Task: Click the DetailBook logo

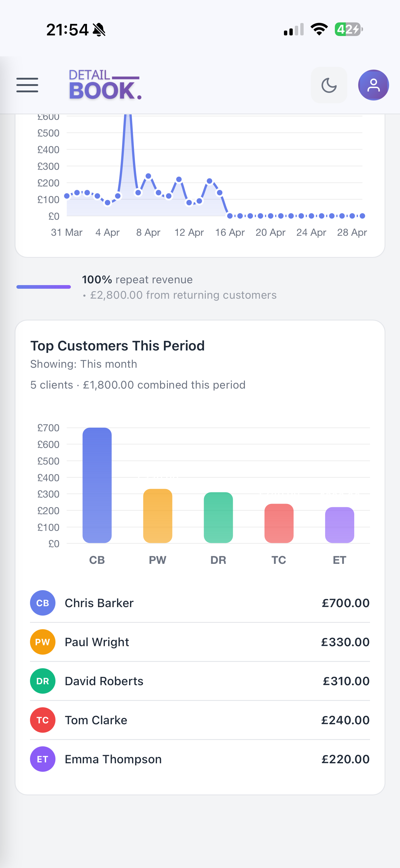Action: 105,85
